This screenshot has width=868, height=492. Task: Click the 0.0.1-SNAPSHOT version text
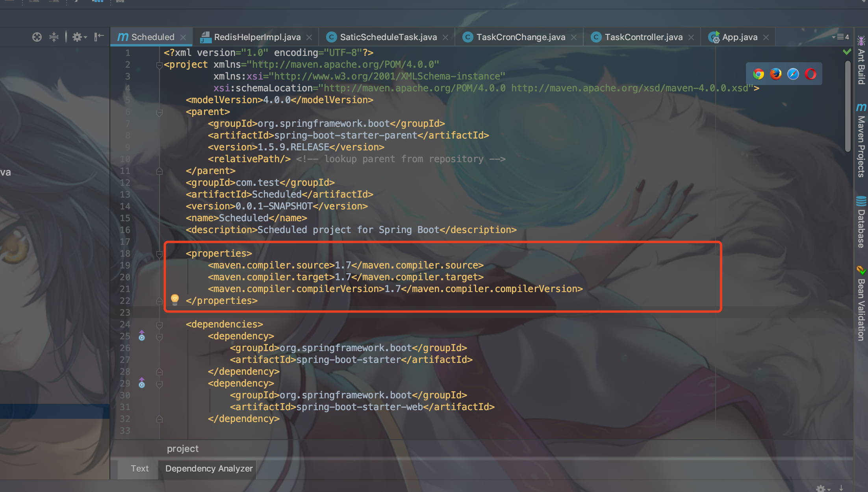point(274,206)
